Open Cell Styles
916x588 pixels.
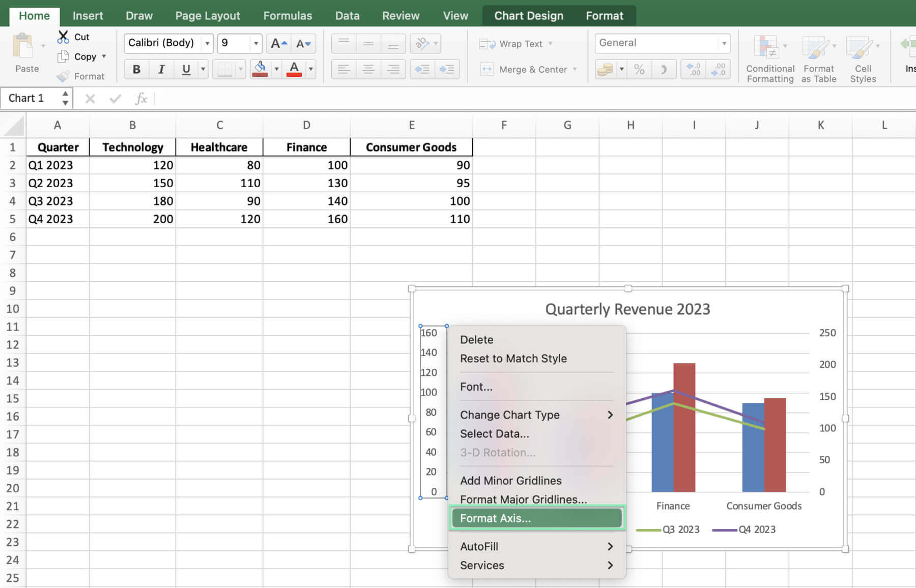pos(863,58)
